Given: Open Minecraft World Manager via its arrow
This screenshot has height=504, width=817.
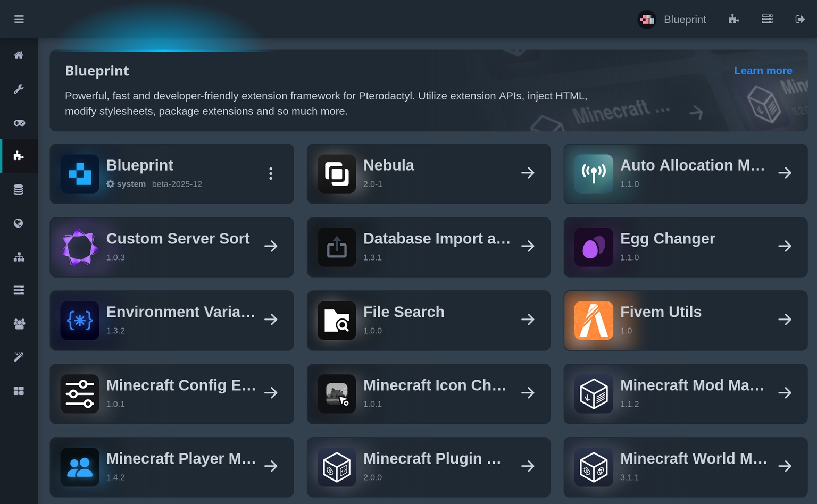Looking at the screenshot, I should pyautogui.click(x=785, y=466).
